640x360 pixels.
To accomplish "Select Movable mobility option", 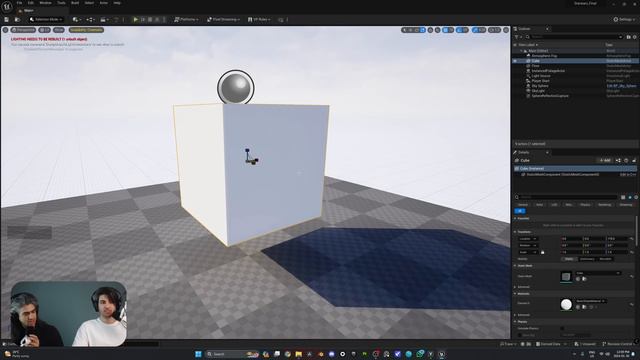I will tap(606, 259).
